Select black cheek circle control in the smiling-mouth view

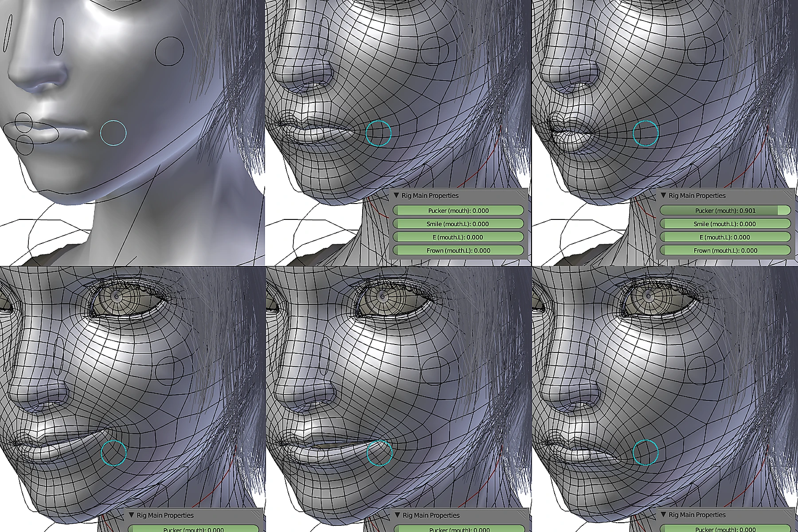click(x=169, y=371)
